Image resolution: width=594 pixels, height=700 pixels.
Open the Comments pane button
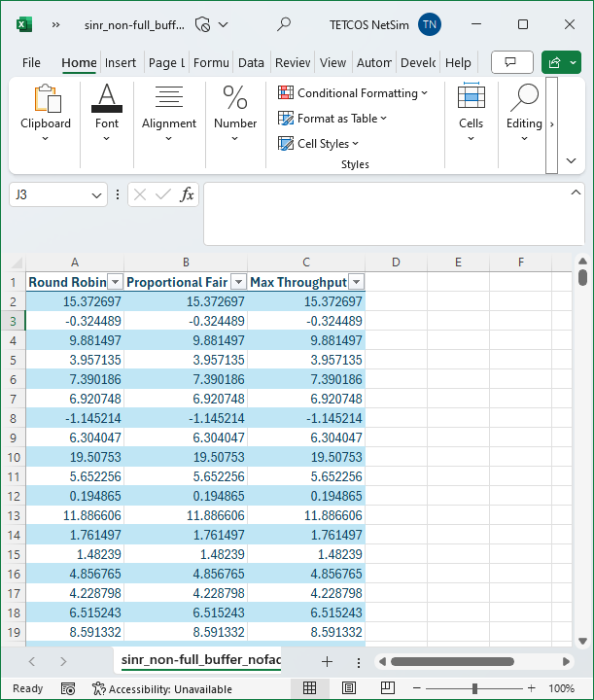tap(512, 62)
